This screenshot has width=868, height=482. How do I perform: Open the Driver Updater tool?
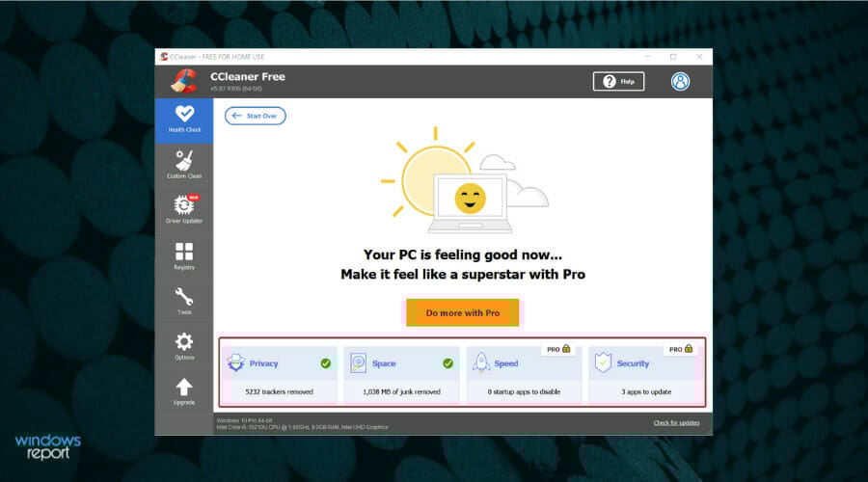click(184, 209)
